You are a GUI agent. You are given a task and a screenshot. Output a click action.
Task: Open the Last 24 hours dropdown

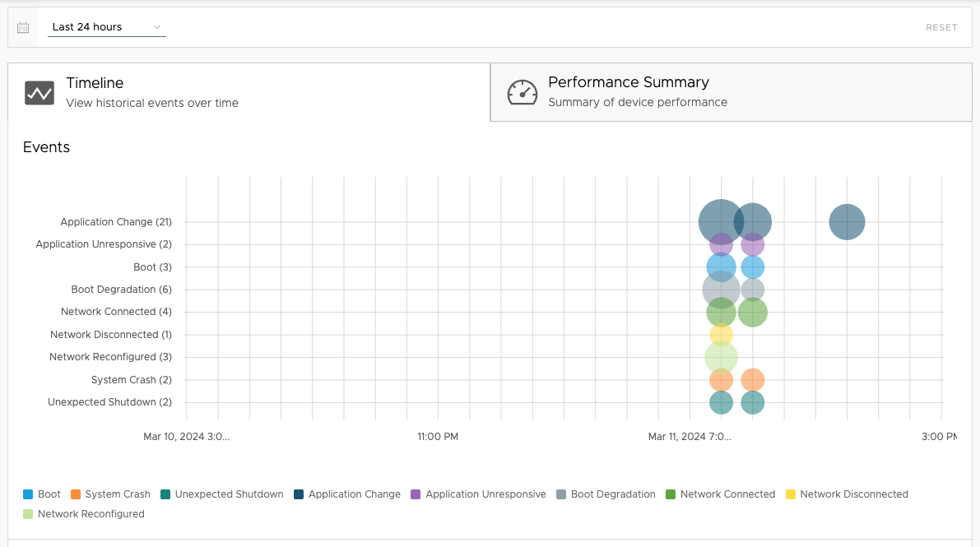point(106,27)
